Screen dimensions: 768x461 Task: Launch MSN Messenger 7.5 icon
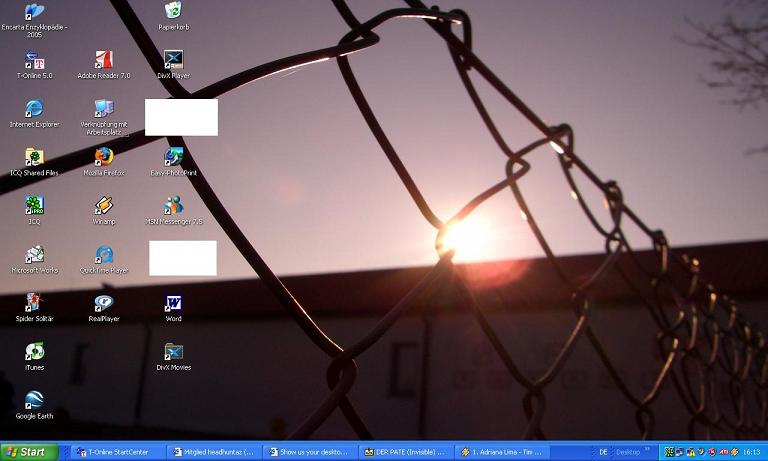(x=173, y=206)
